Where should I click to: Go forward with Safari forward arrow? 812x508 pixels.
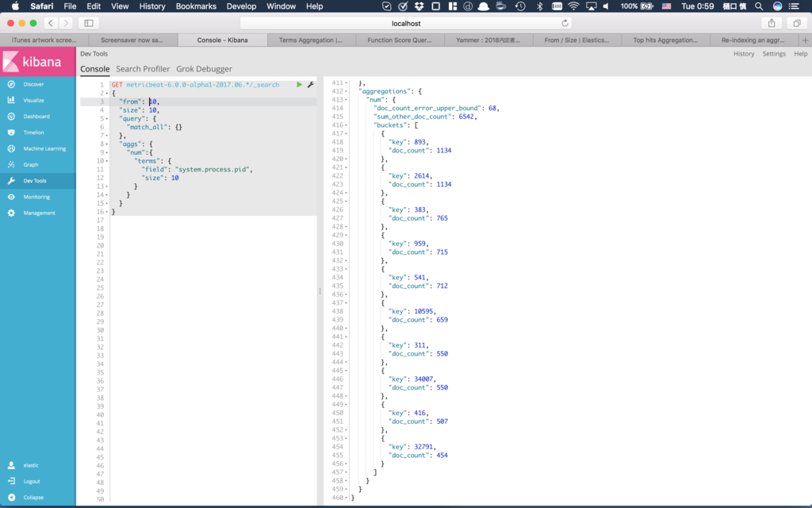click(x=66, y=23)
